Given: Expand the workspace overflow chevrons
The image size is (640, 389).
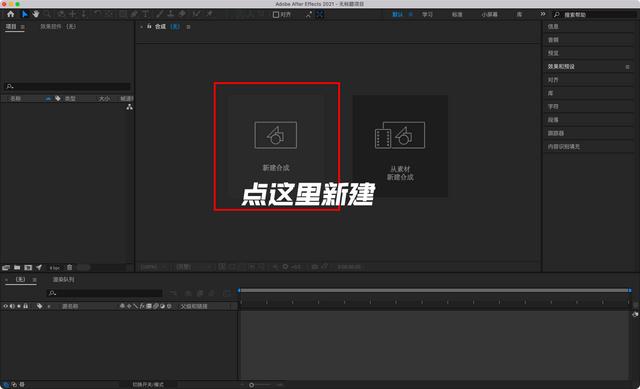Looking at the screenshot, I should point(543,14).
